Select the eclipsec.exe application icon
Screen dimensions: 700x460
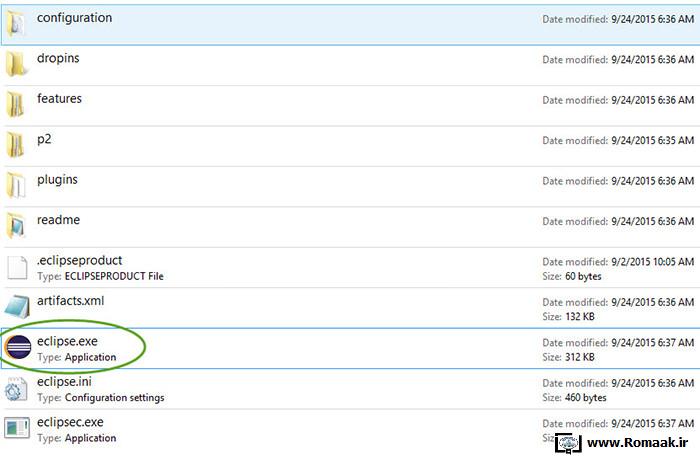[17, 428]
